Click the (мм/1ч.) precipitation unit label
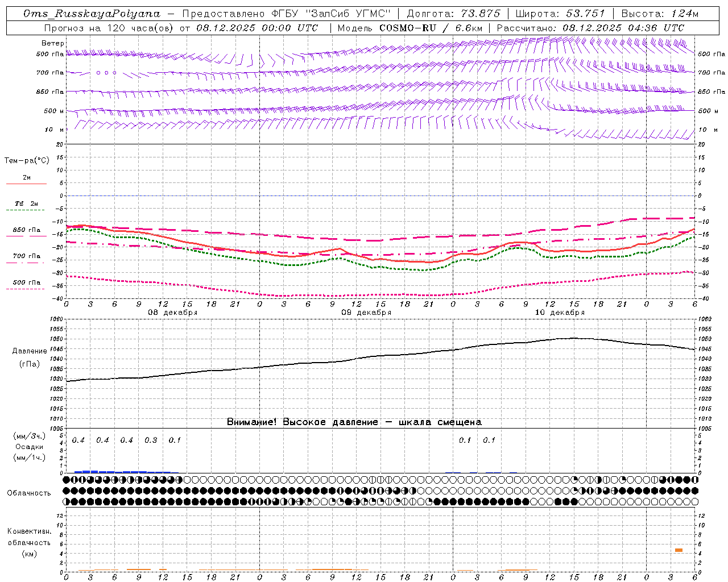Image resolution: width=728 pixels, height=582 pixels. point(29,458)
